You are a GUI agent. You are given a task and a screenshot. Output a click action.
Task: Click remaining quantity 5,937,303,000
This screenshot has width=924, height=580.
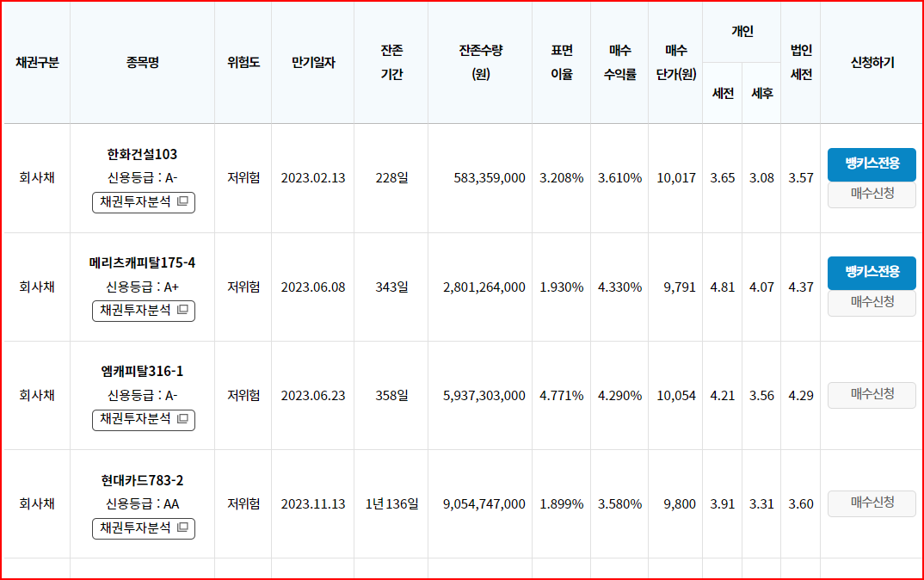(x=484, y=396)
